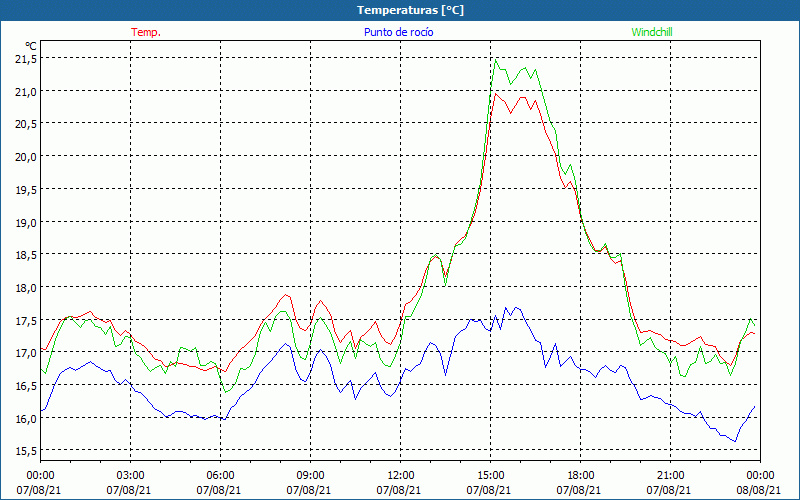
Task: Click the 18,5 y-axis value
Action: (26, 255)
